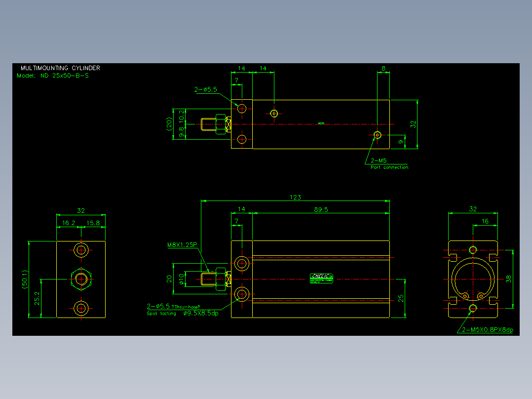
Task: Select the ø10 rod diameter dimension
Action: coord(182,279)
